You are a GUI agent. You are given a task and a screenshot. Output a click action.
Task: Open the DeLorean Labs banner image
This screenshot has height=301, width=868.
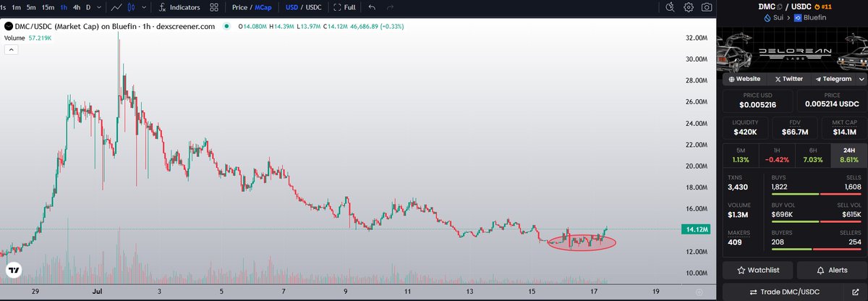coord(792,51)
